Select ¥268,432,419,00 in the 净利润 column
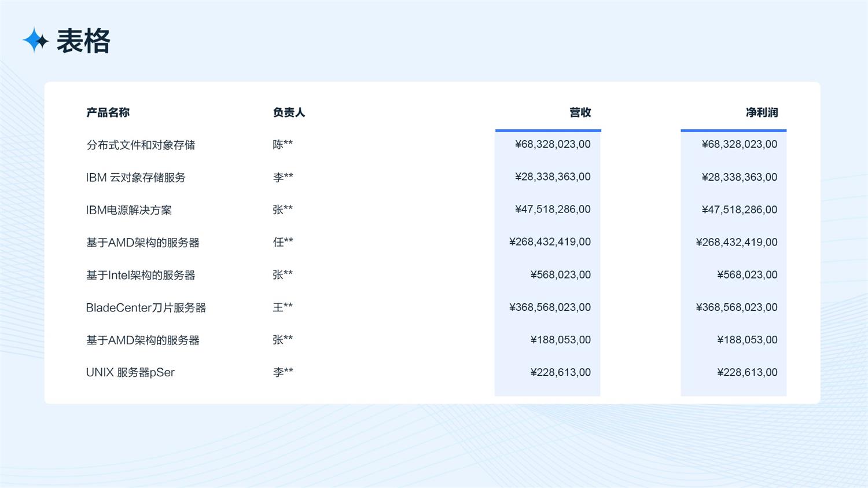 (737, 242)
